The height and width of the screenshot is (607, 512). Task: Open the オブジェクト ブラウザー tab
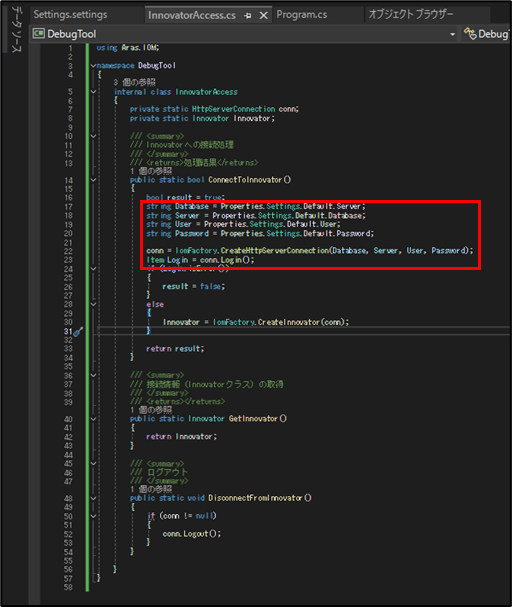411,14
